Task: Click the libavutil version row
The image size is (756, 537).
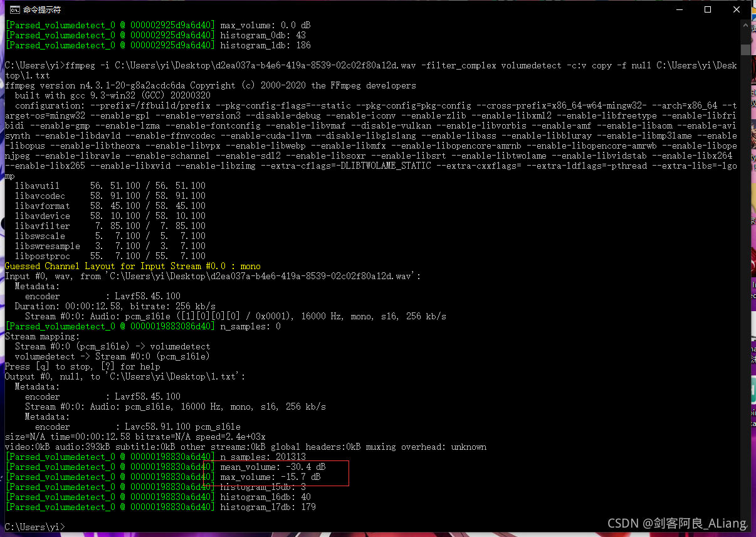Action: coord(110,186)
